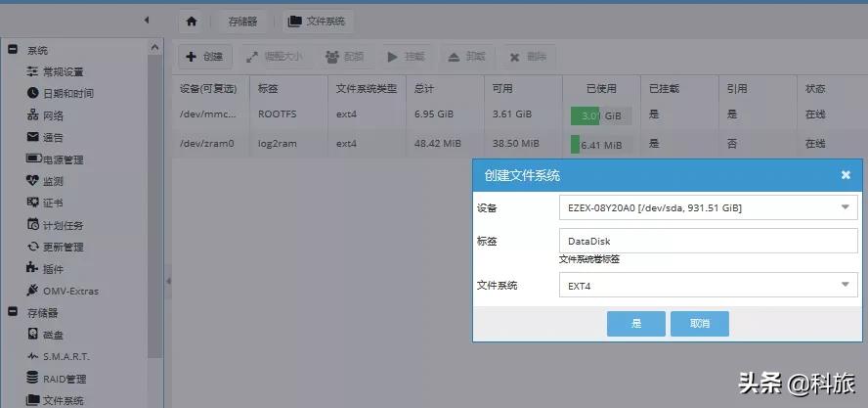The image size is (868, 408).
Task: Click the 通告 envelope icon
Action: tap(32, 137)
